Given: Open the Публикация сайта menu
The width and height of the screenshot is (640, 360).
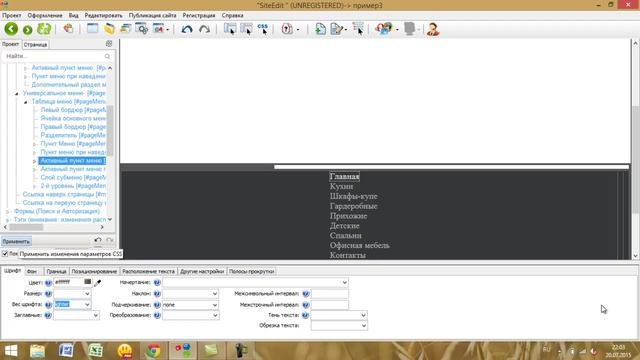Looking at the screenshot, I should click(153, 15).
